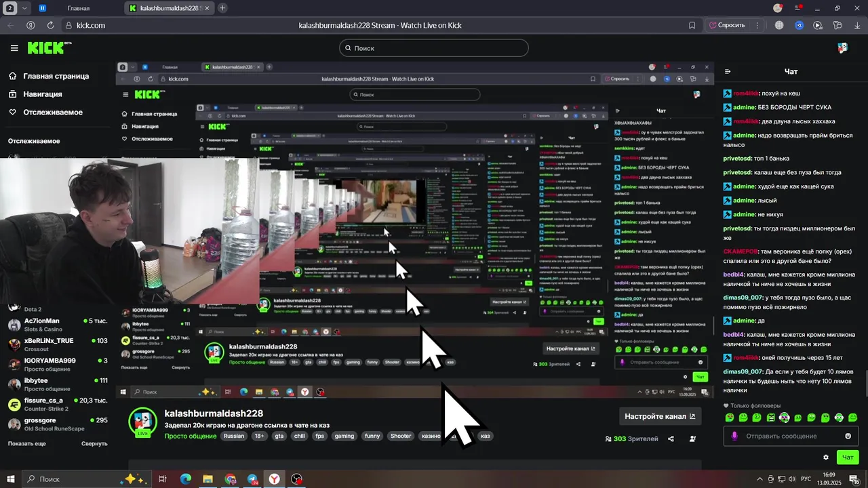Open Windows Task View
The height and width of the screenshot is (488, 868).
coord(163,479)
